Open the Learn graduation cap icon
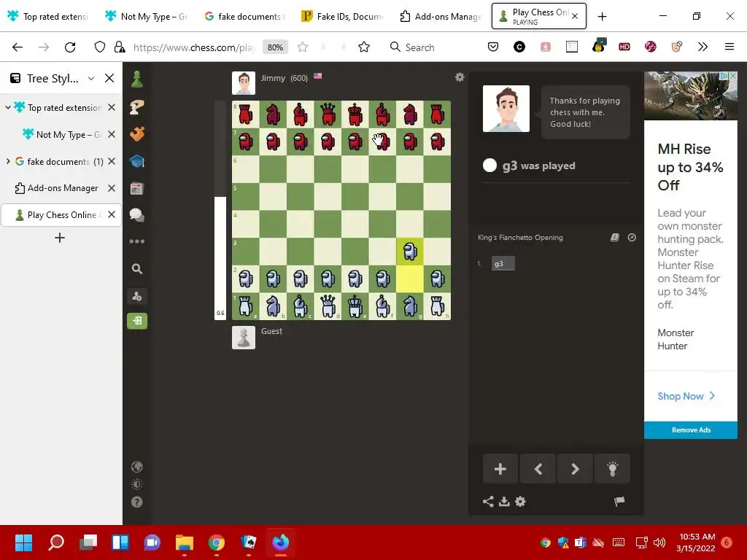Viewport: 747px width, 560px height. pyautogui.click(x=136, y=161)
